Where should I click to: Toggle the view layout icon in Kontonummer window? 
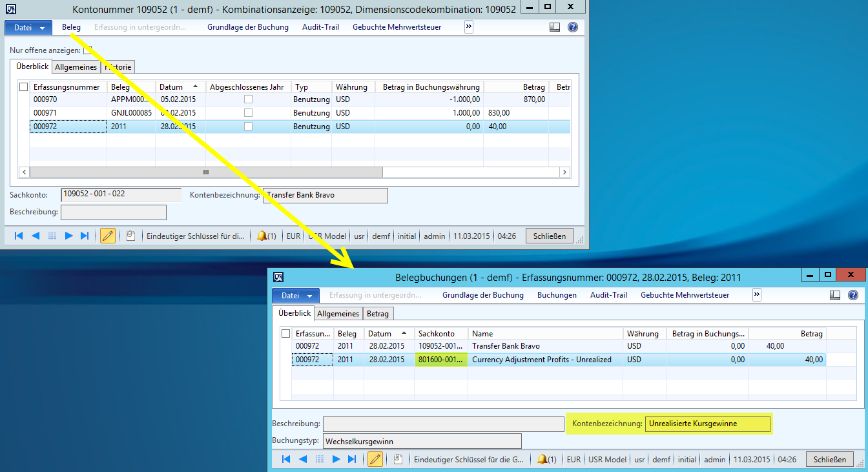tap(555, 27)
